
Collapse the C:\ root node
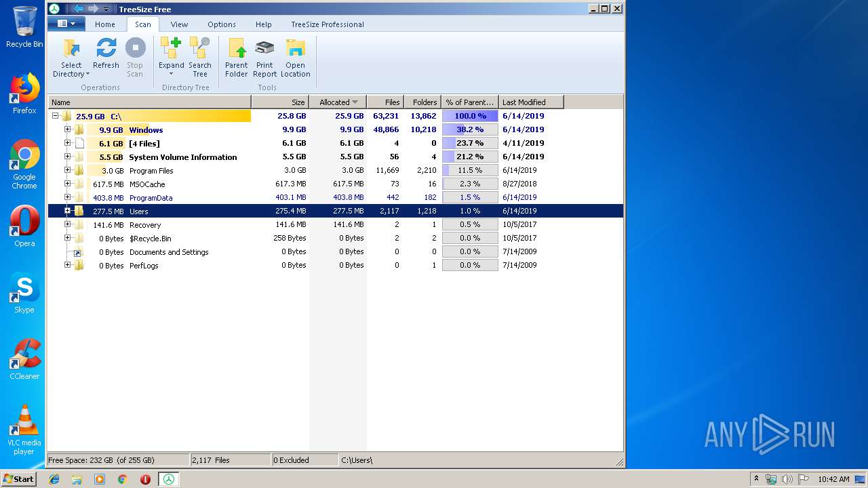56,116
